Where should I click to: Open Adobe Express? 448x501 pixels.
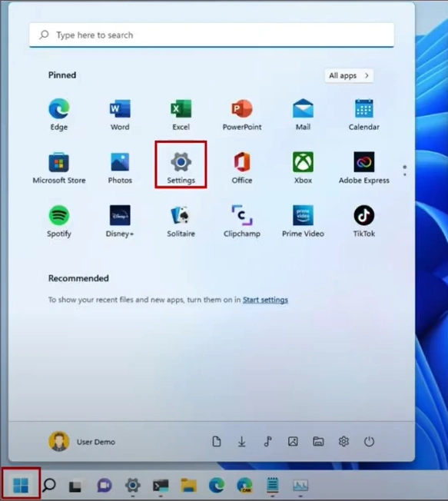click(364, 168)
